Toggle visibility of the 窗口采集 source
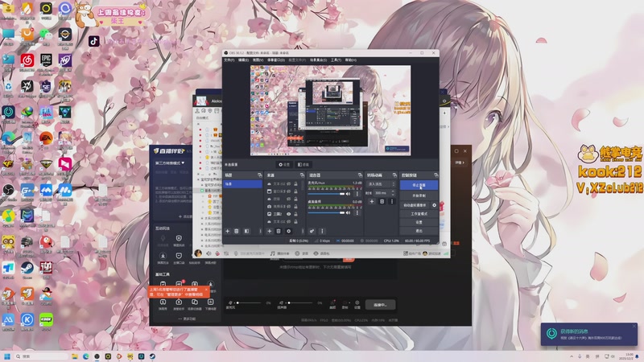644x362 pixels. (289, 191)
